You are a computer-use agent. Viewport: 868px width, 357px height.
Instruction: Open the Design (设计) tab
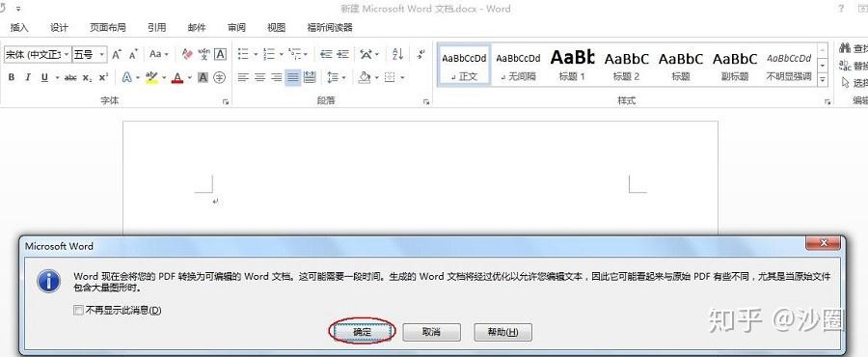click(59, 27)
